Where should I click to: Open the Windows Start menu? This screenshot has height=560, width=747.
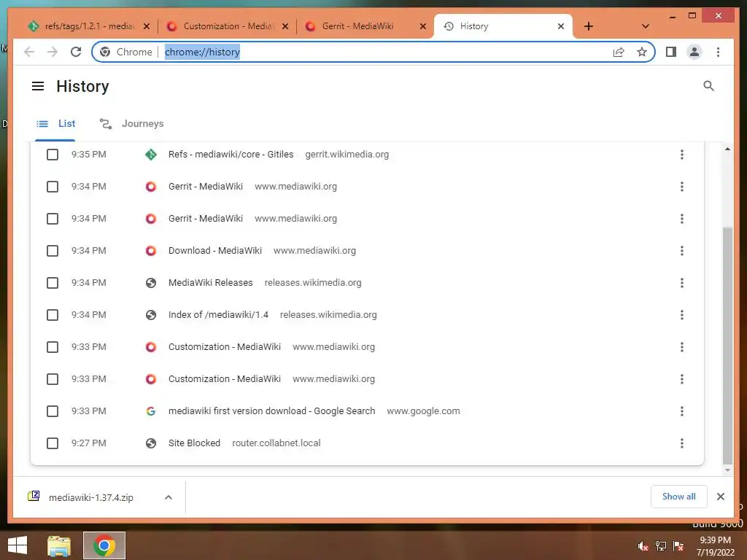18,545
